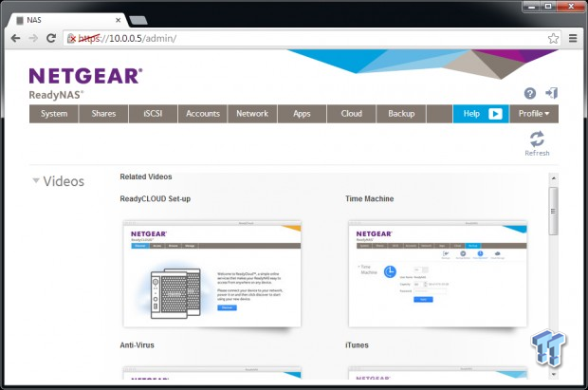Click the logout door icon
The width and height of the screenshot is (588, 390).
[552, 93]
